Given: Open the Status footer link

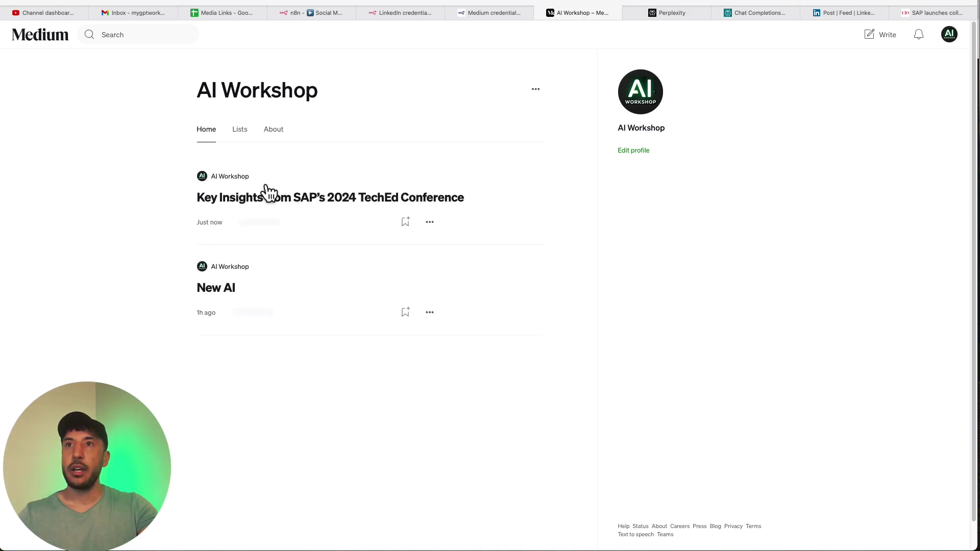Looking at the screenshot, I should [640, 526].
